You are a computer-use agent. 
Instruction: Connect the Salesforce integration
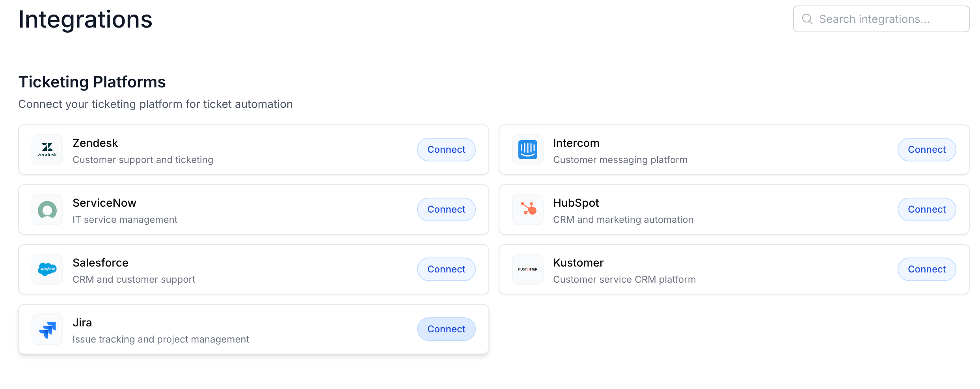point(446,269)
